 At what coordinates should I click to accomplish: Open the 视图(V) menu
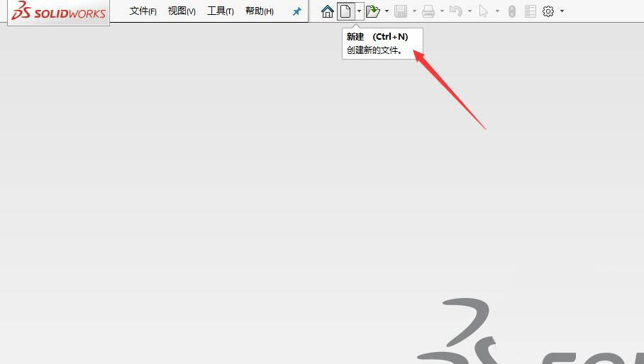click(x=182, y=11)
